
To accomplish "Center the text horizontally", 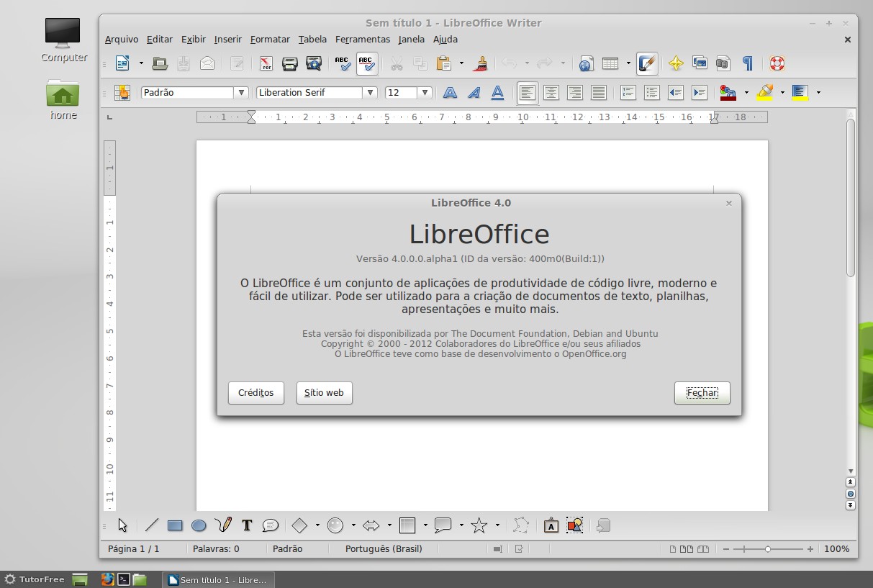I will tap(551, 92).
